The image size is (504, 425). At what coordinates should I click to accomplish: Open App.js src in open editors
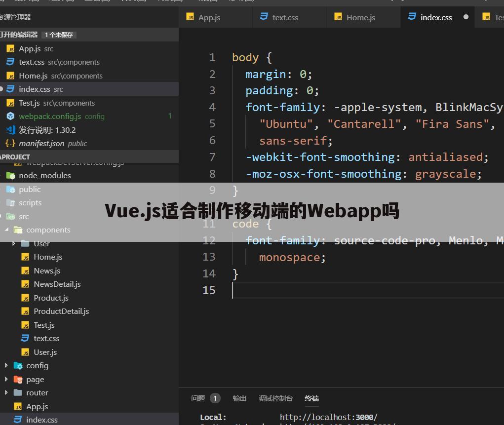89,48
